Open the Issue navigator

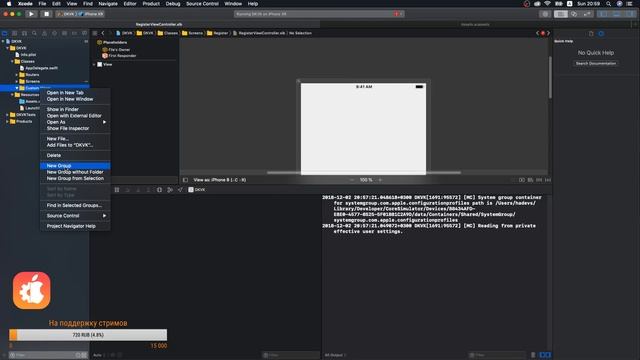pos(44,33)
